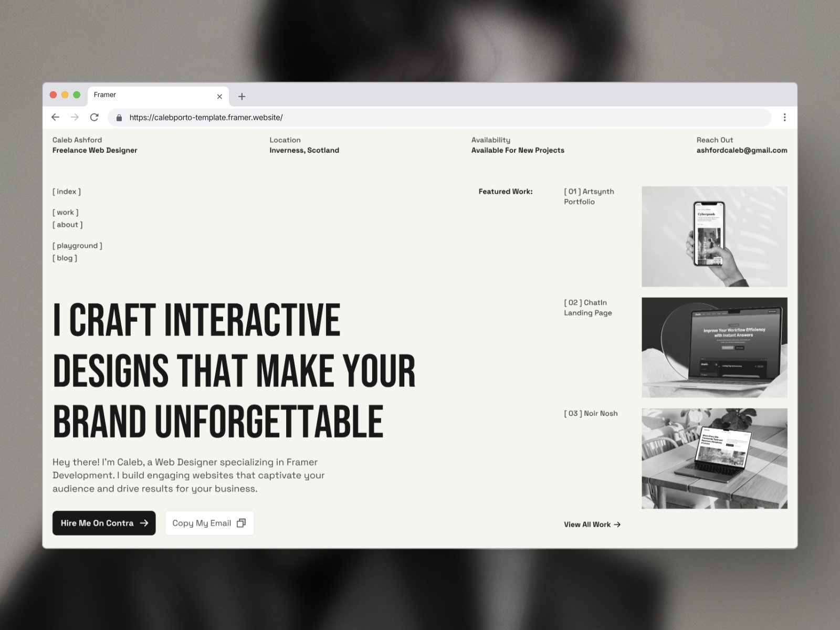Click the browser back arrow
This screenshot has width=840, height=630.
coord(56,117)
